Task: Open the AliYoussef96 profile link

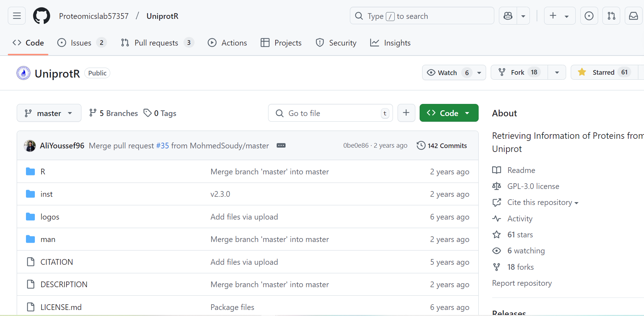Action: pos(62,146)
